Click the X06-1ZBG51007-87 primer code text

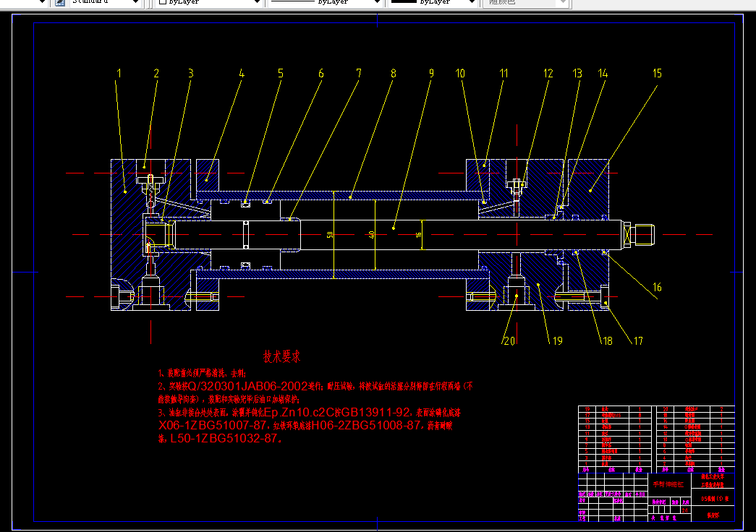tap(213, 426)
